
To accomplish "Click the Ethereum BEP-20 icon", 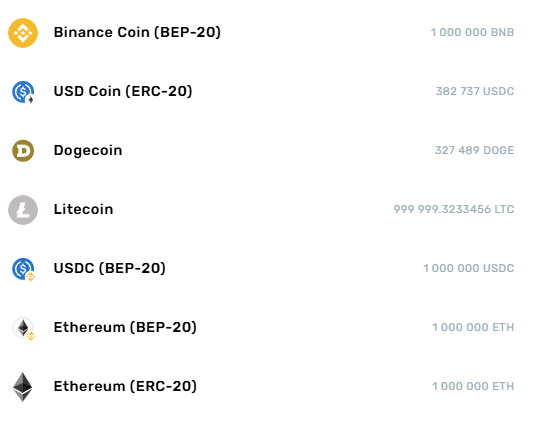I will 24,328.
